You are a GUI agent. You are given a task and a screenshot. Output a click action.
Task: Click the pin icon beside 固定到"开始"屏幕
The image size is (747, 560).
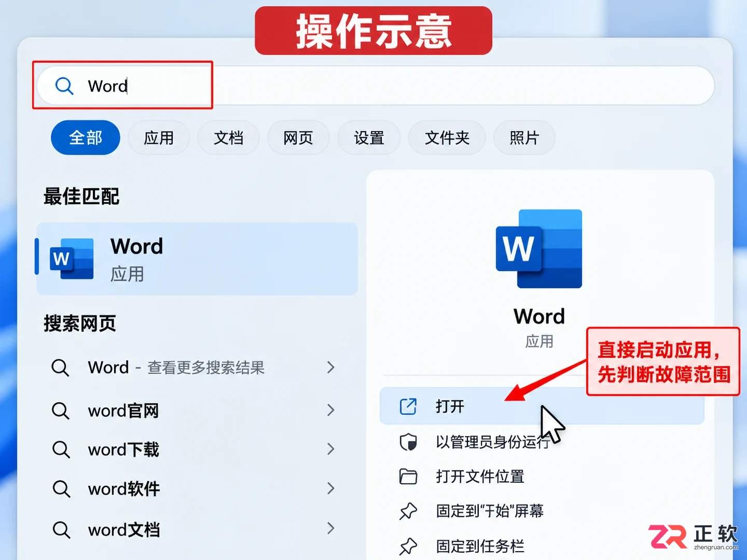pyautogui.click(x=408, y=511)
